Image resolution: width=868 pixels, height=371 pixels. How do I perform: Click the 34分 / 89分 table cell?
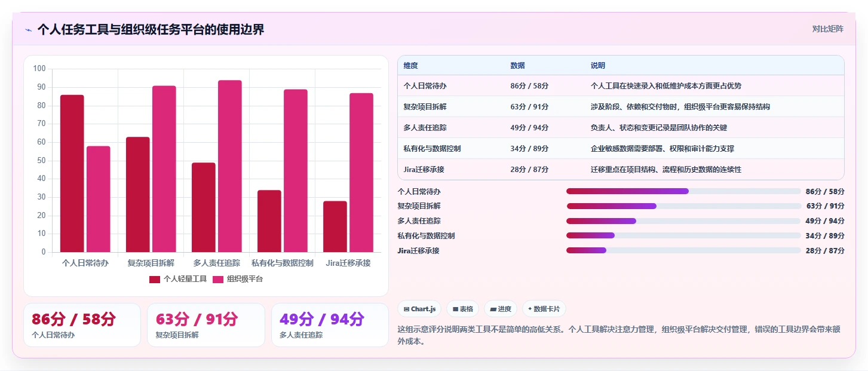point(529,149)
